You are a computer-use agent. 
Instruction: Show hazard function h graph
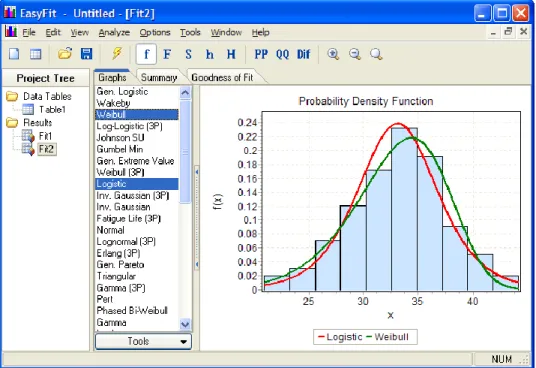pos(210,54)
